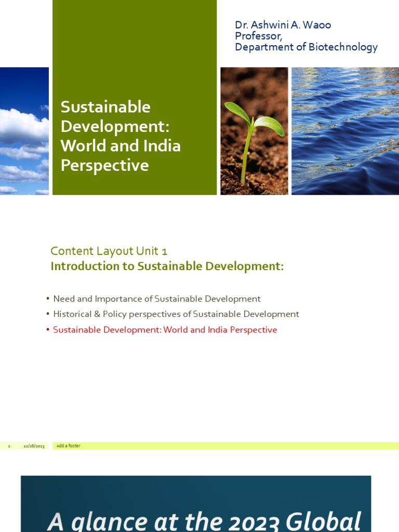This screenshot has height=532, width=399.
Task: Click the sky and clouds photo
Action: [x=24, y=131]
